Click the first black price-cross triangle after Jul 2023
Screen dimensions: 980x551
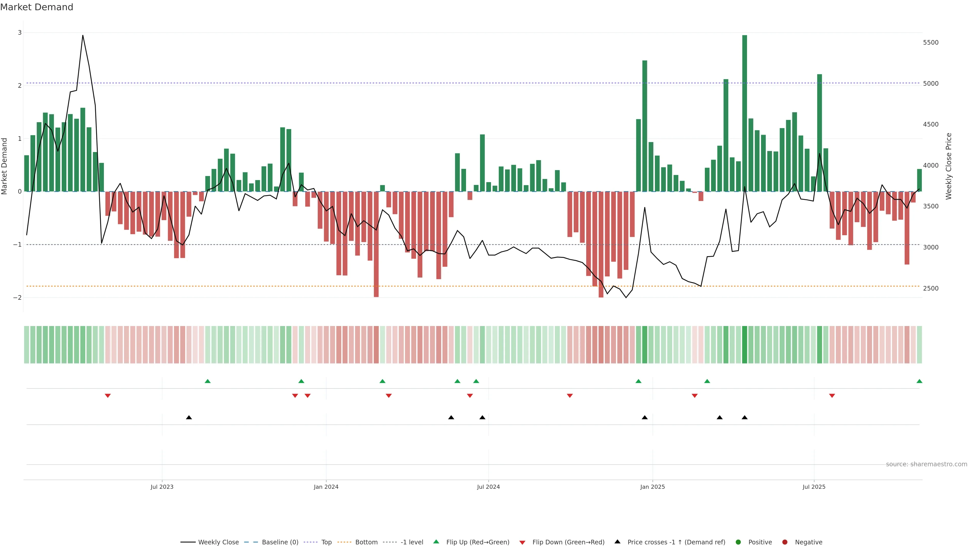coord(189,417)
